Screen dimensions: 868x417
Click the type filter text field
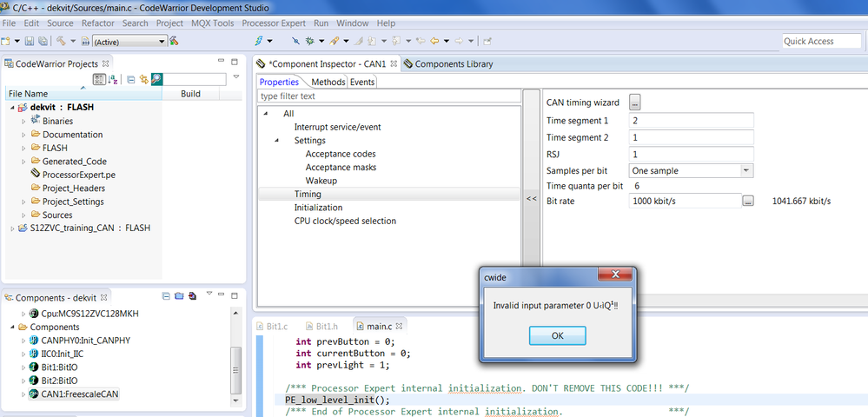pos(390,96)
